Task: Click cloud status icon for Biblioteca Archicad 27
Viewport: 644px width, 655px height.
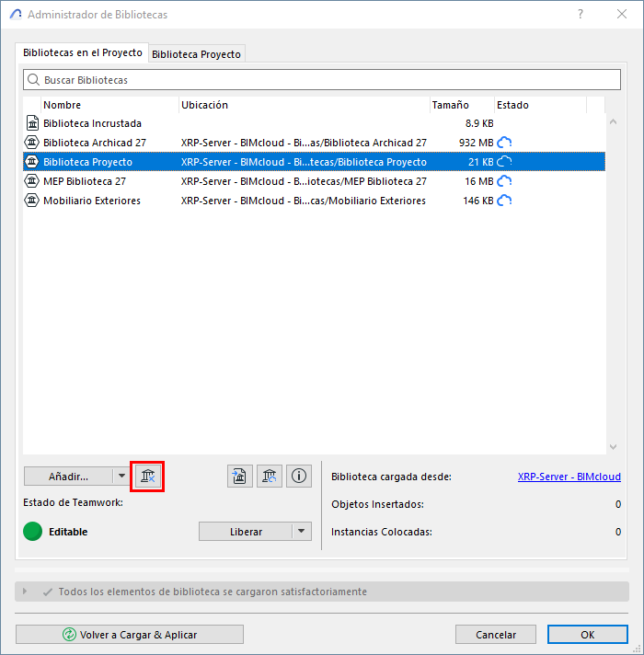Action: [504, 143]
